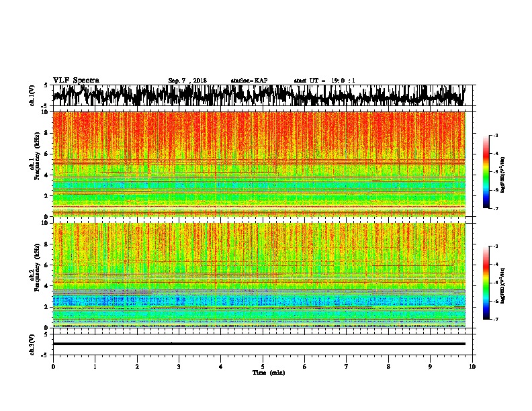The width and height of the screenshot is (532, 411).
Task: Click the ch.1 color scale bar
Action: tap(486, 172)
